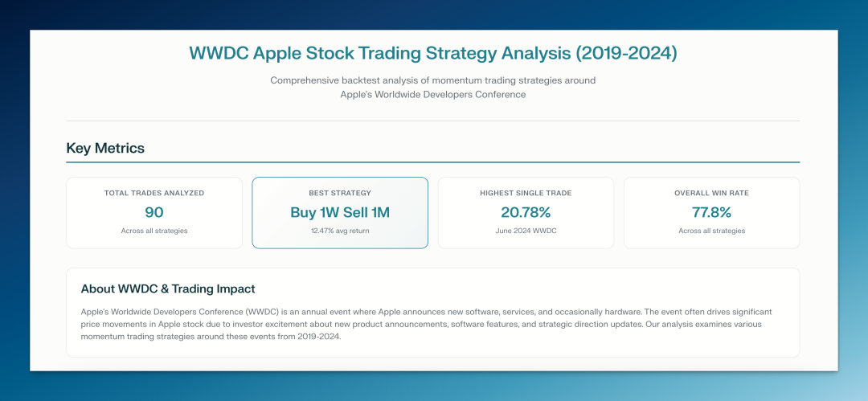
Task: Click the value 90 for total trades
Action: click(154, 212)
